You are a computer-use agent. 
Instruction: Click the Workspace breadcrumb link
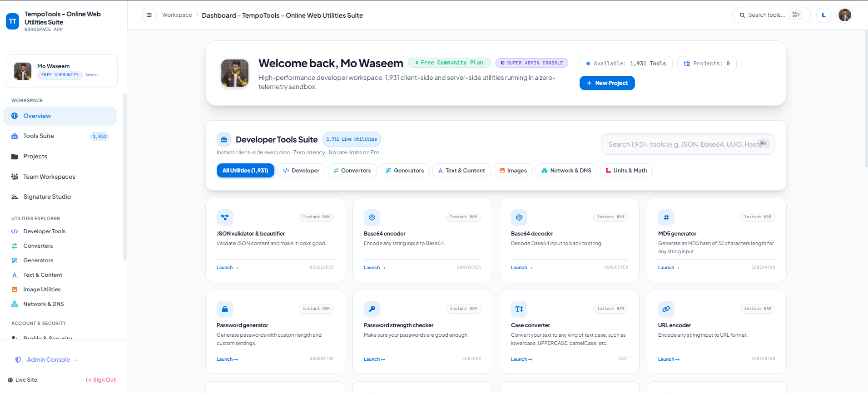[x=177, y=15]
